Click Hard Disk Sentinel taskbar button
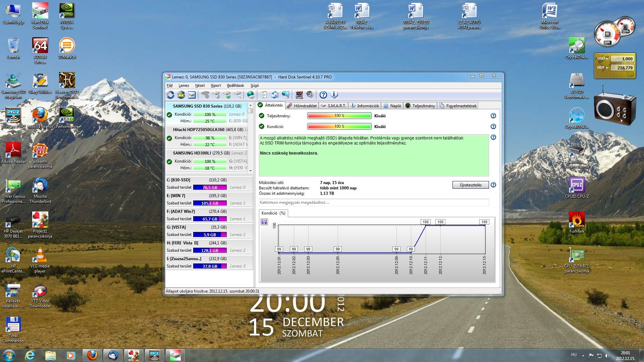 pos(175,355)
